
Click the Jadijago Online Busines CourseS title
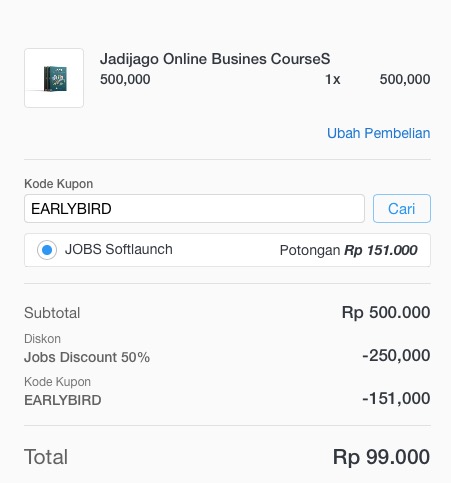(x=215, y=59)
